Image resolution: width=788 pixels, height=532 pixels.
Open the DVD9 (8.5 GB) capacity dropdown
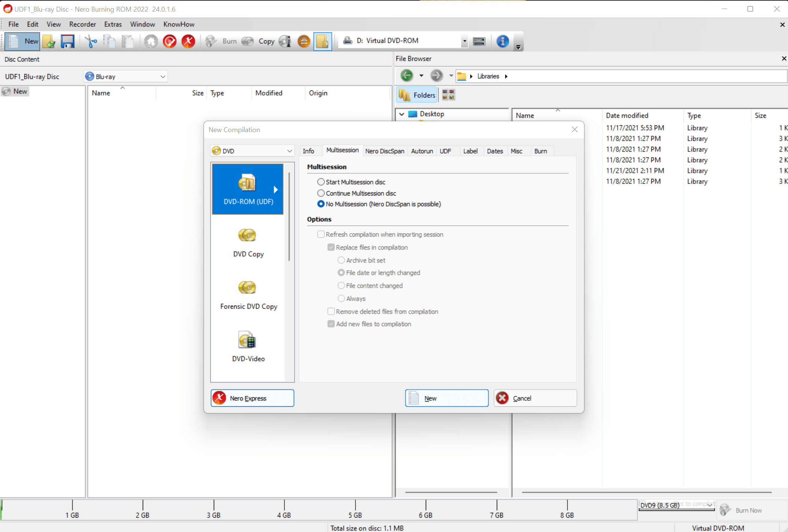[676, 505]
